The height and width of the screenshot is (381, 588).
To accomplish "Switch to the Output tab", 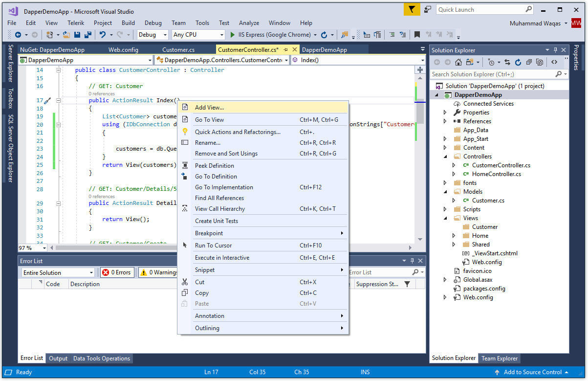I will click(58, 359).
